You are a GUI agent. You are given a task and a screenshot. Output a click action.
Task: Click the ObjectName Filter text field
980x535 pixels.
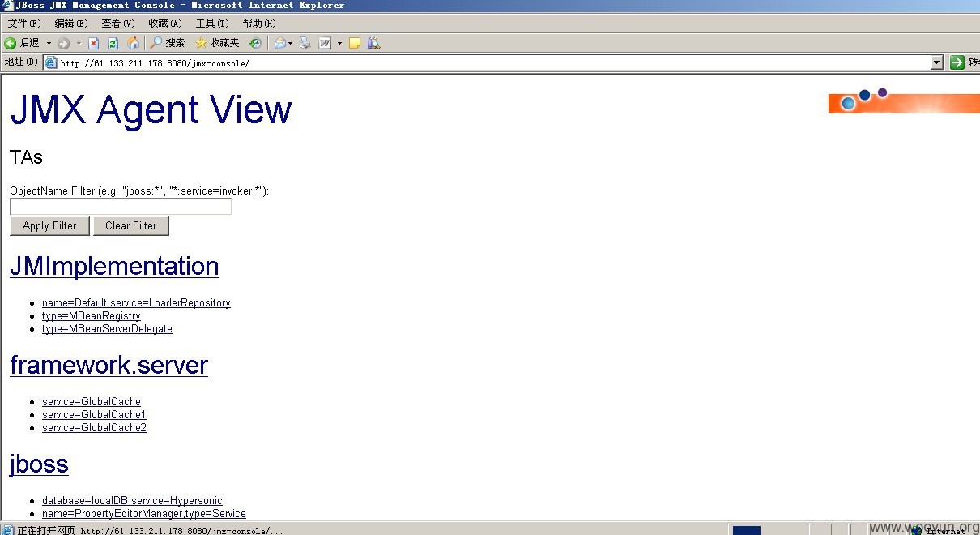(x=121, y=207)
